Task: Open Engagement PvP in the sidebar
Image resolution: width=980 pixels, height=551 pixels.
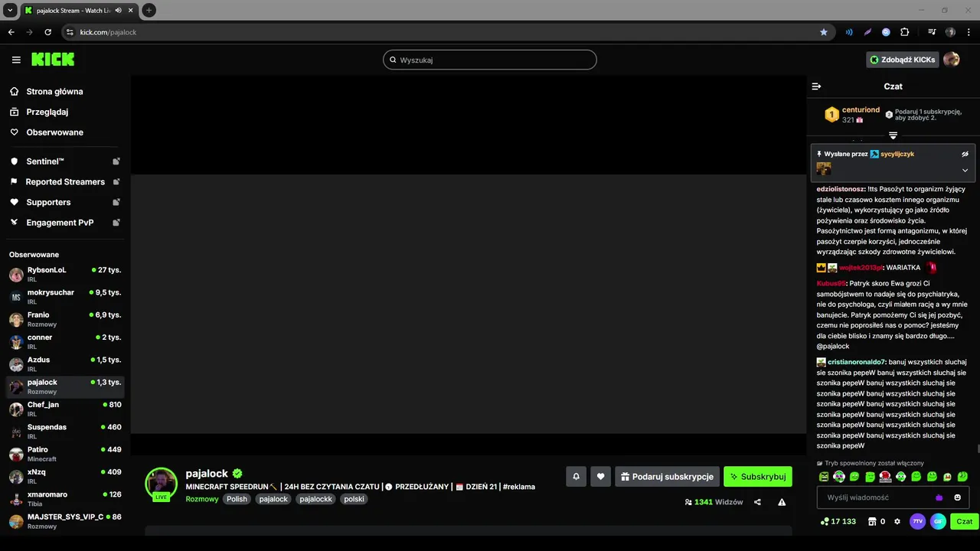Action: pos(65,223)
